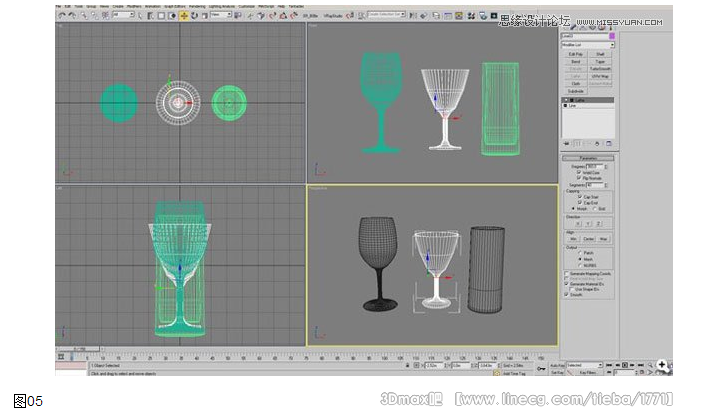Open the selection filter dropdown in toolbar
Image resolution: width=702 pixels, height=416 pixels.
[x=124, y=15]
